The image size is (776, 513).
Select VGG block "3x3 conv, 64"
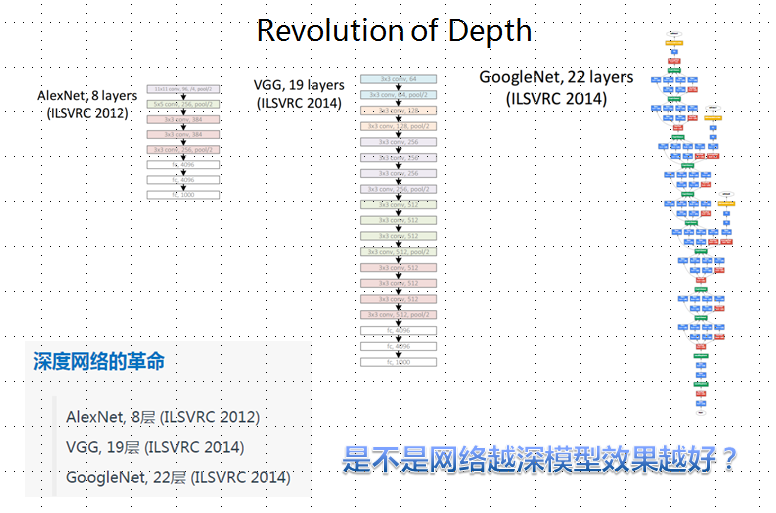(x=398, y=79)
